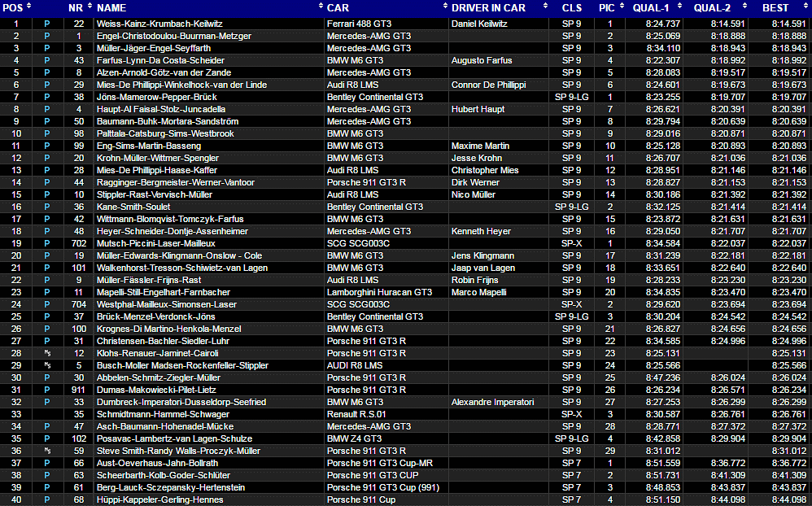Screen dimensions: 812x506
Task: Select the DRIVER IN CAR column header
Action: pyautogui.click(x=488, y=7)
